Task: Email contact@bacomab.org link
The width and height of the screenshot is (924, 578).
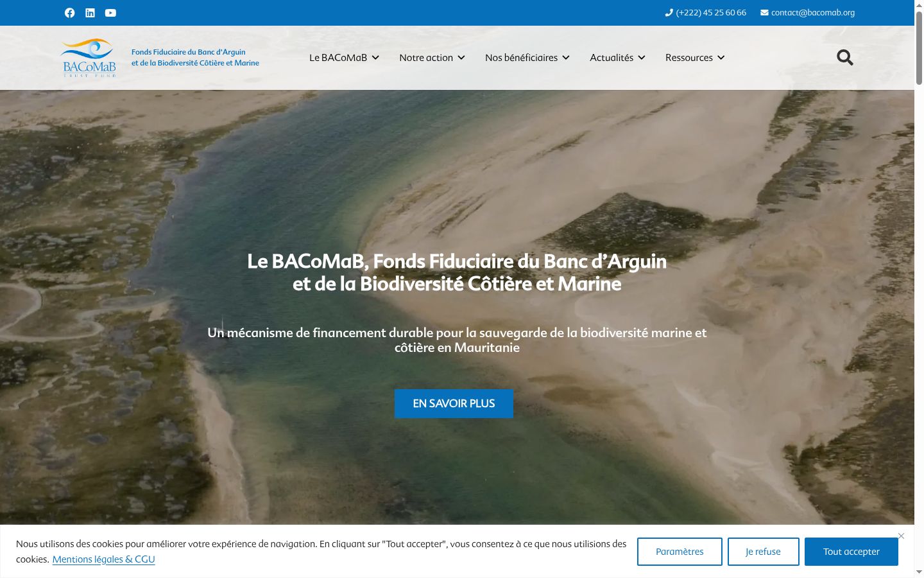Action: (x=813, y=12)
